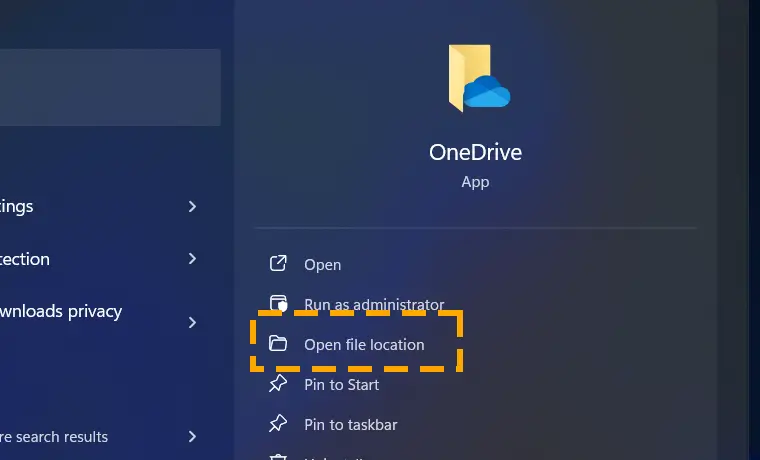This screenshot has height=460, width=760.
Task: Click the Open arrow icon
Action: pyautogui.click(x=278, y=264)
